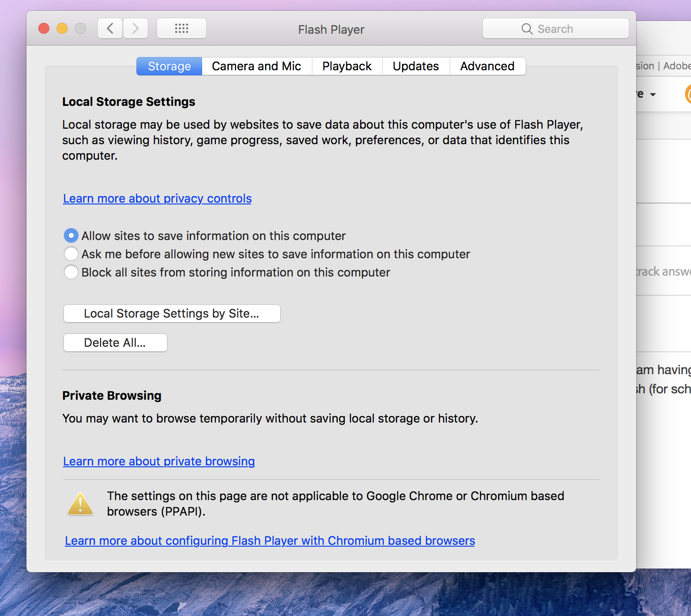Open dropdown arrow in background browser window

point(653,94)
